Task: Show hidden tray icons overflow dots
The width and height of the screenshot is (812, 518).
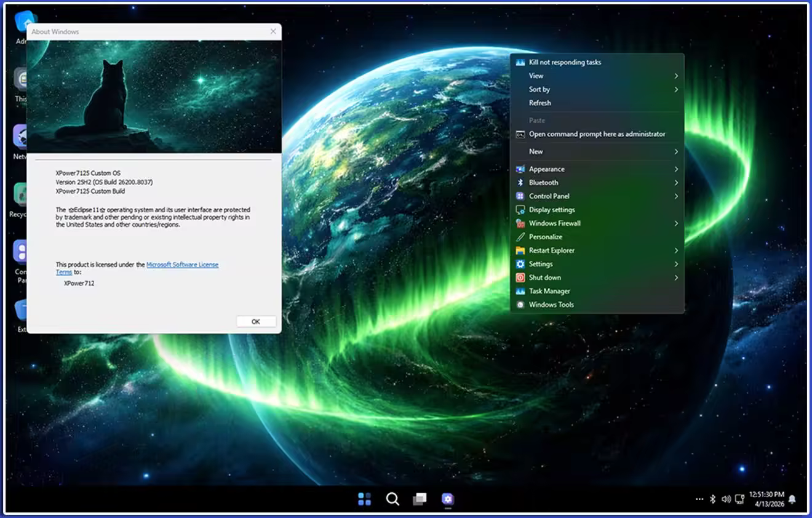Action: [699, 499]
